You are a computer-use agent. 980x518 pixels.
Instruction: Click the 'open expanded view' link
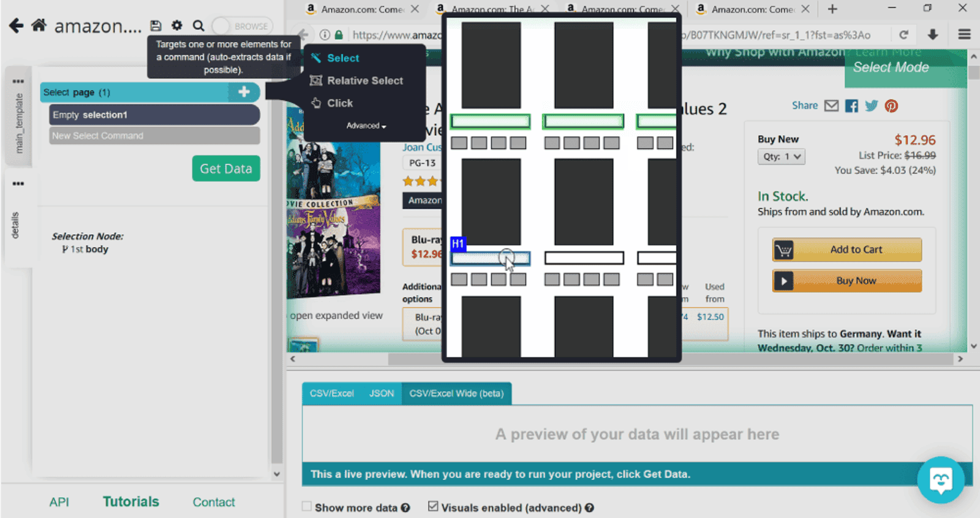tap(336, 315)
